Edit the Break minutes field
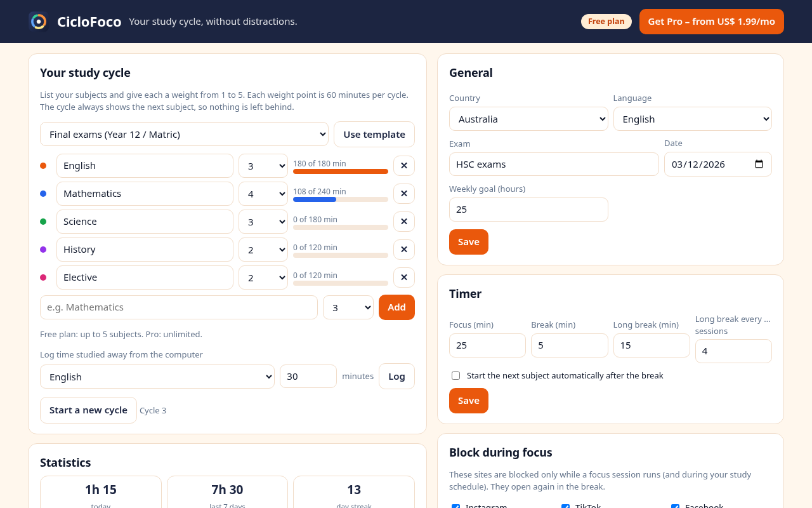Image resolution: width=812 pixels, height=508 pixels. [x=570, y=345]
